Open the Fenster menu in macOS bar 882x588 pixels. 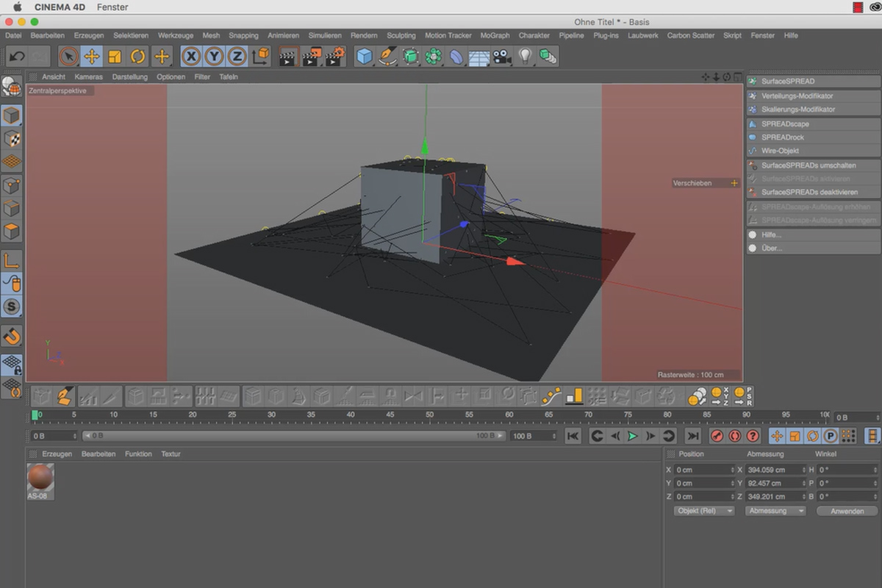coord(112,7)
